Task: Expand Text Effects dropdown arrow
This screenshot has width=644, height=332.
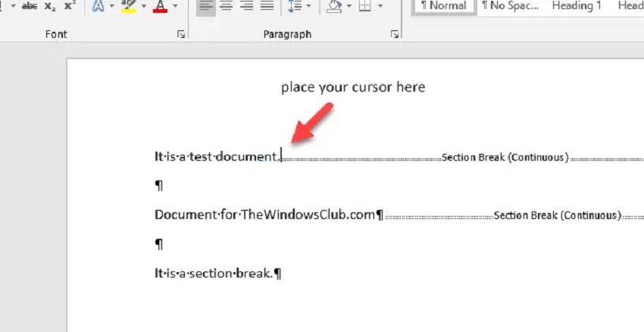Action: tap(111, 6)
